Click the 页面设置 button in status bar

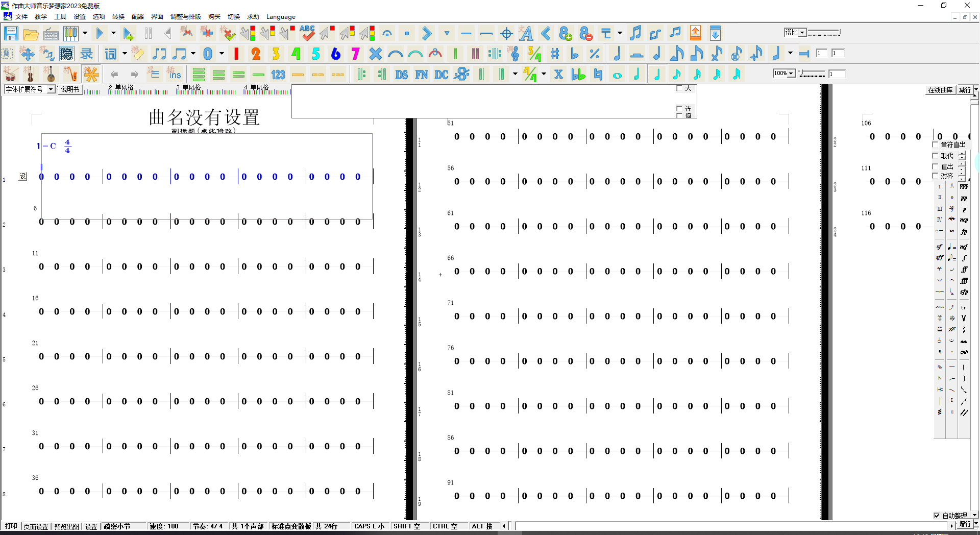36,526
